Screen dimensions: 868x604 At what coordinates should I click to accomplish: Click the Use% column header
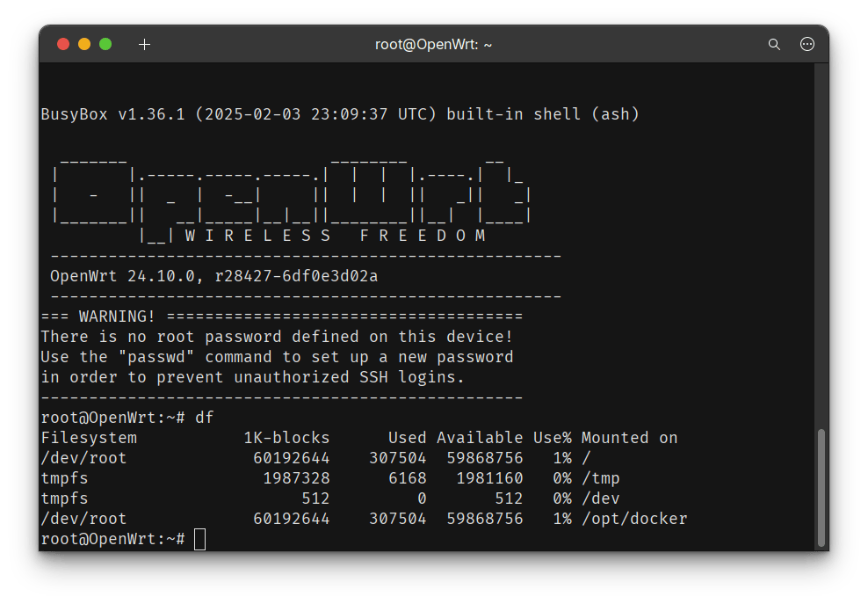tap(553, 438)
